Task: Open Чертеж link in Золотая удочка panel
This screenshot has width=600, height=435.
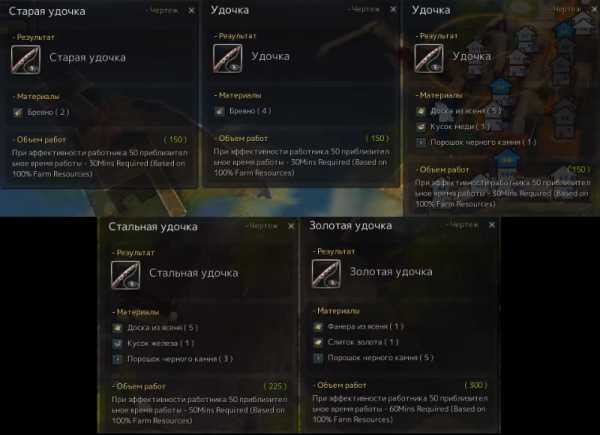Action: click(462, 225)
